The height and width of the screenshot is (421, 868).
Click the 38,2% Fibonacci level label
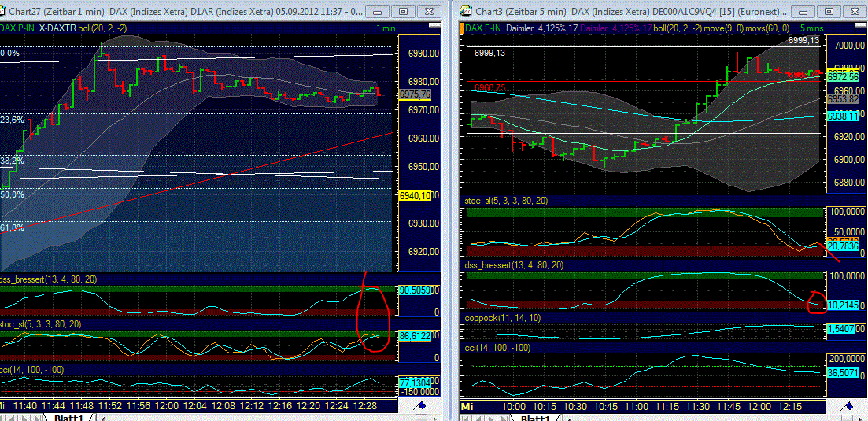(12, 161)
